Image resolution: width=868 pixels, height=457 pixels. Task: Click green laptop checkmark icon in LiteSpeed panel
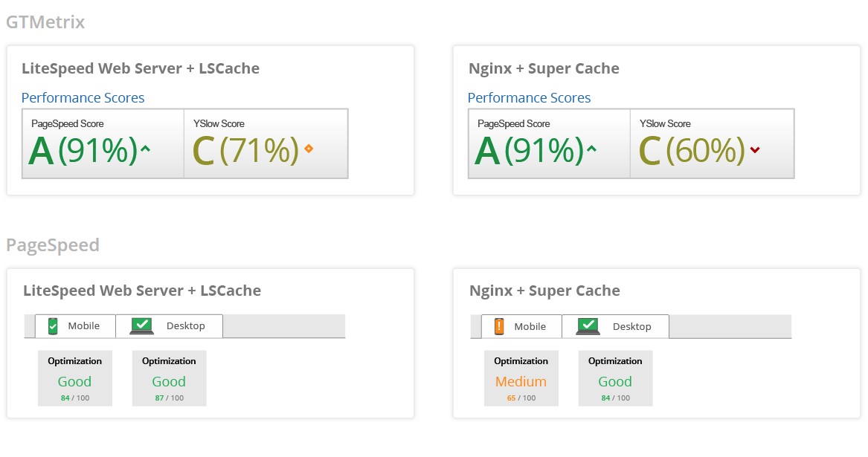142,325
